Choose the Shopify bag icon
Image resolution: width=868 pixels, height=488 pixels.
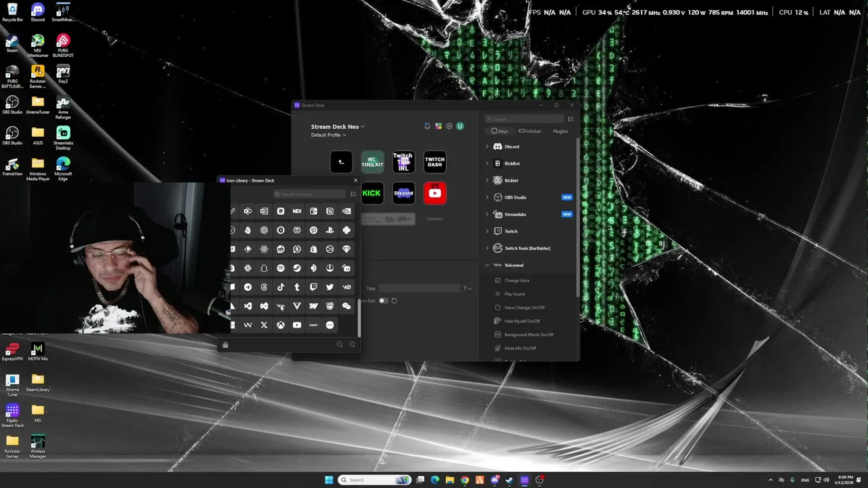313,249
